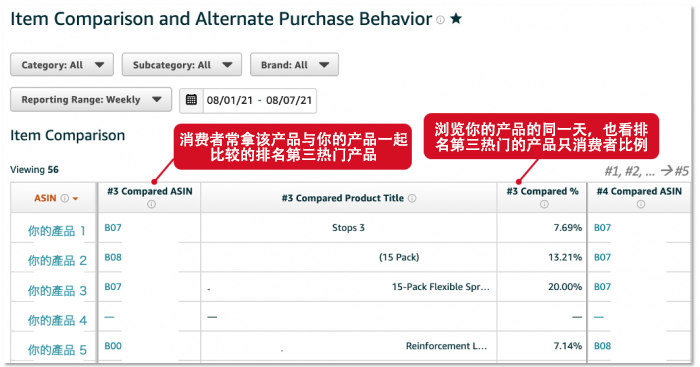Expand the Reporting Range: Weekly dropdown

click(x=91, y=100)
